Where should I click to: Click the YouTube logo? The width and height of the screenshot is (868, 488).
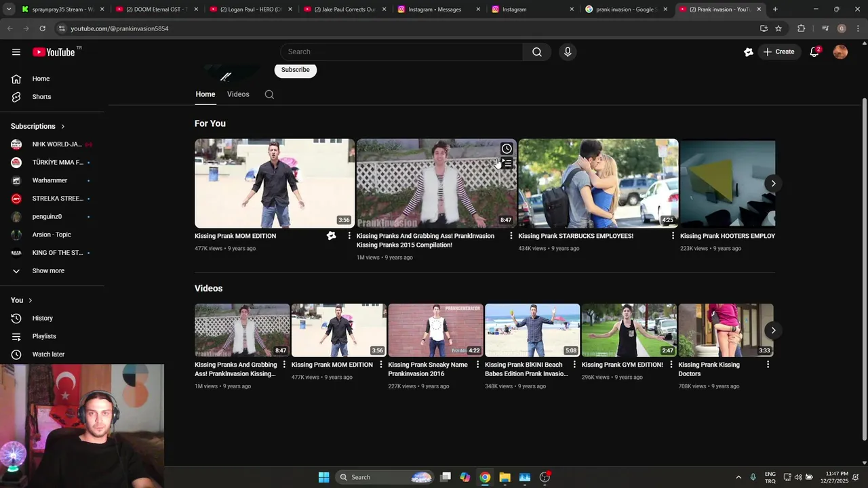coord(54,52)
